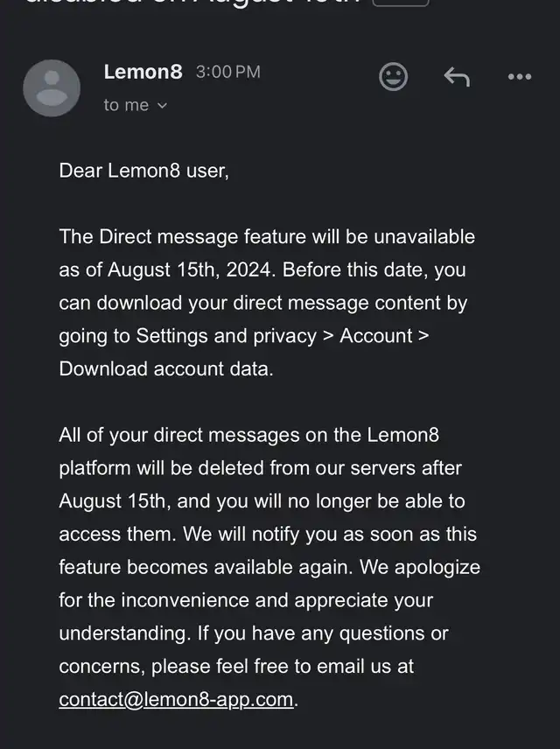Tap the "platform will be deleted" line
Screen dimensions: 560x749
click(x=261, y=468)
